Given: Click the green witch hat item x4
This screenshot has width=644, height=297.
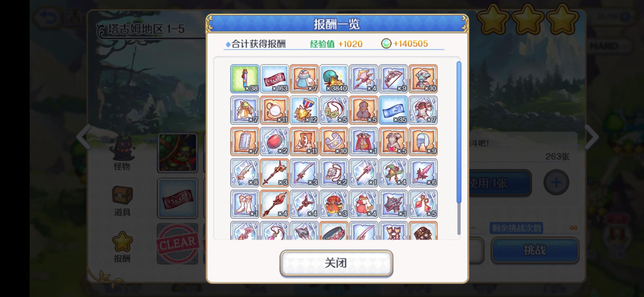Looking at the screenshot, I should pyautogui.click(x=393, y=173).
